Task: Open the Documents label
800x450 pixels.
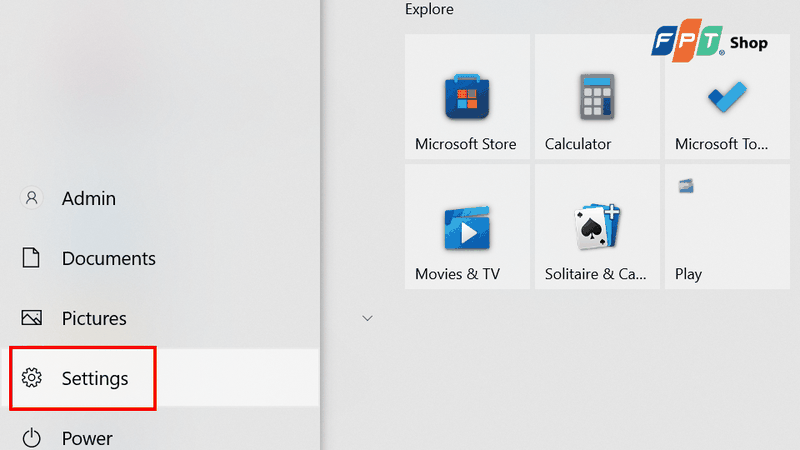Action: (x=109, y=258)
